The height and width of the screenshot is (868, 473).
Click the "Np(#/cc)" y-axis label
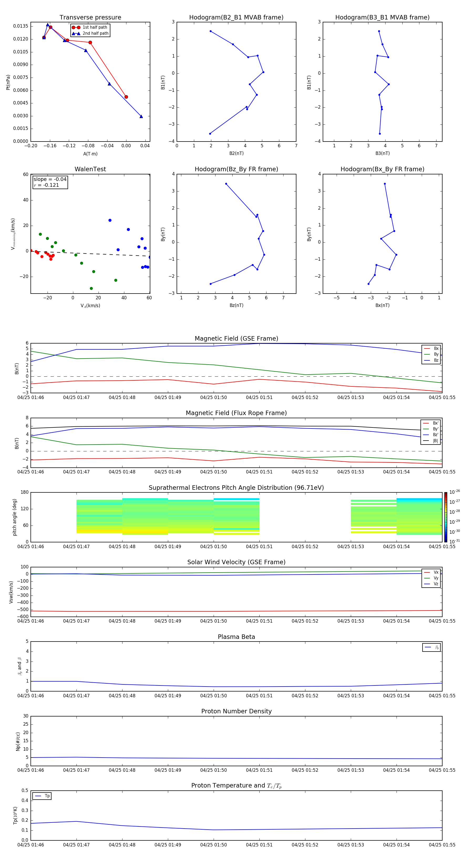pyautogui.click(x=18, y=741)
